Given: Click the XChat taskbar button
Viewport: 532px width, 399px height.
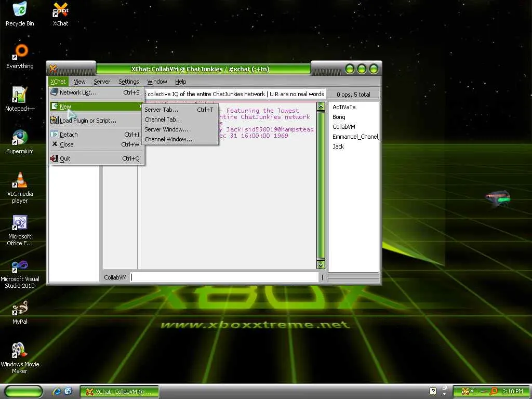Looking at the screenshot, I should pyautogui.click(x=119, y=392).
